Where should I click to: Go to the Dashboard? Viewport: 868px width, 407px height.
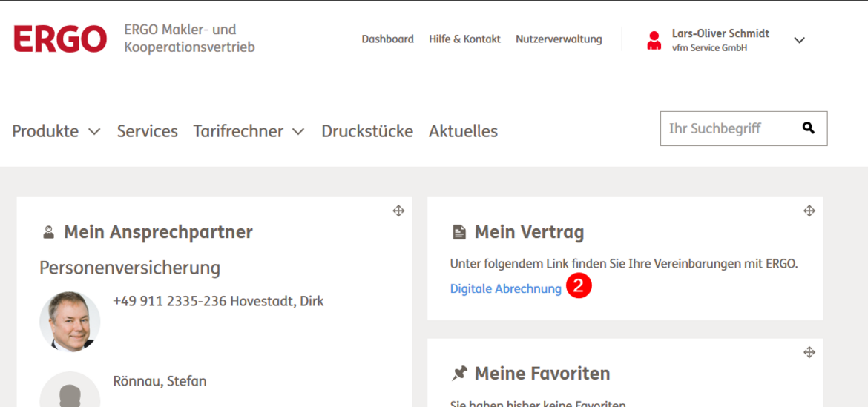[387, 39]
